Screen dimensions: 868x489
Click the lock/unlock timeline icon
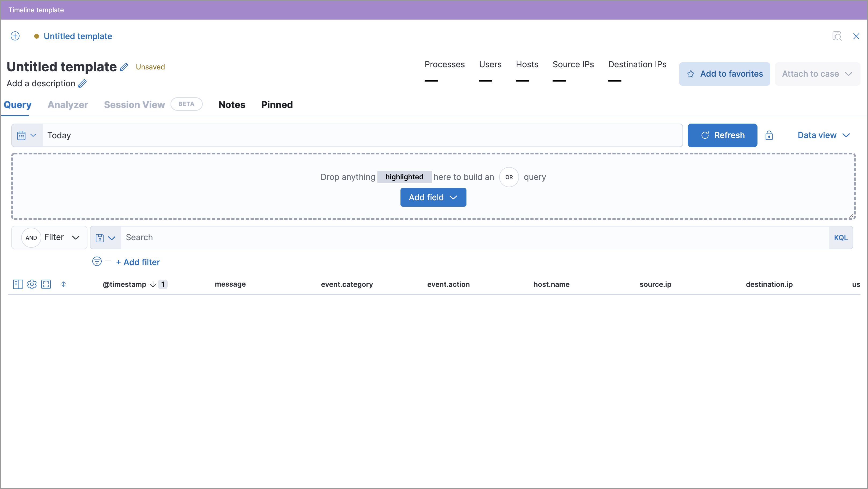tap(769, 135)
